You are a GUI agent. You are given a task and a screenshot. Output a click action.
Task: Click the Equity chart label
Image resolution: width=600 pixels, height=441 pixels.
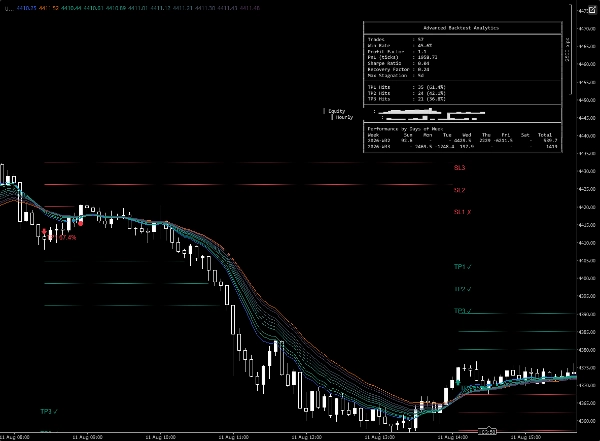click(337, 111)
